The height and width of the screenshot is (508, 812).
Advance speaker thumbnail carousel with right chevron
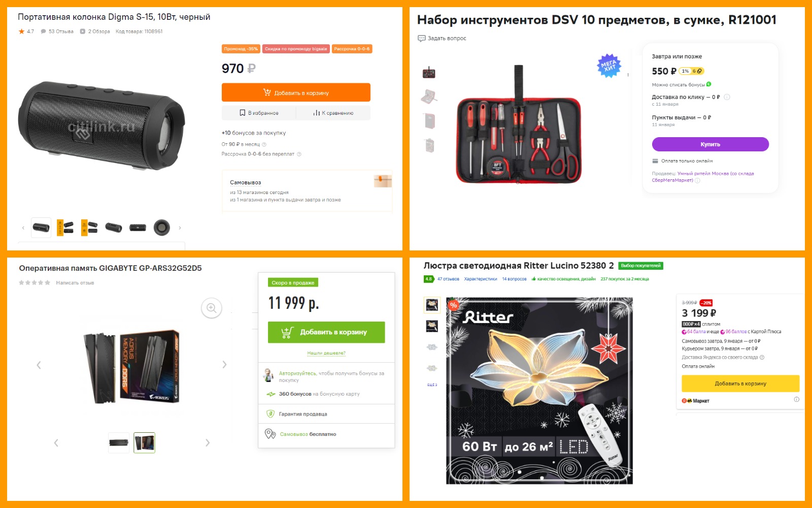(x=180, y=228)
